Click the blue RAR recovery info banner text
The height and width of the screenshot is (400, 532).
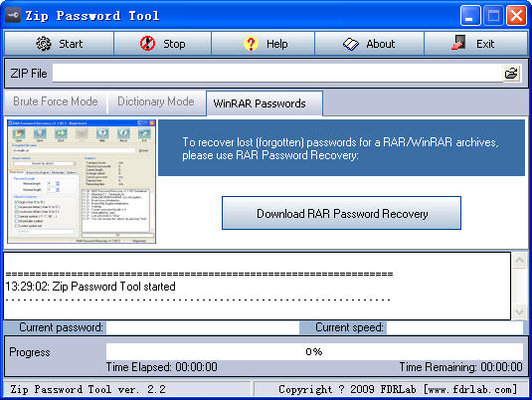coord(340,148)
